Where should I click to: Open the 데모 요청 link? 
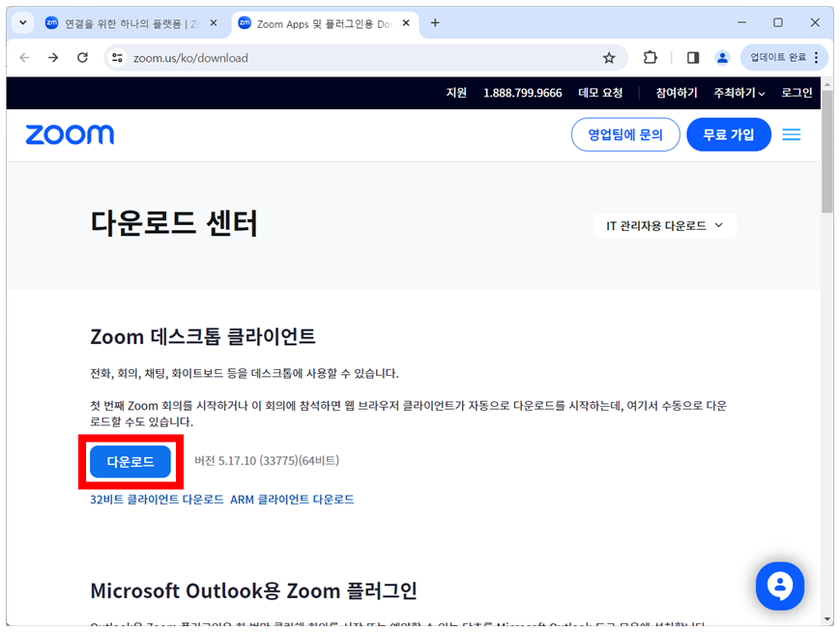point(600,93)
